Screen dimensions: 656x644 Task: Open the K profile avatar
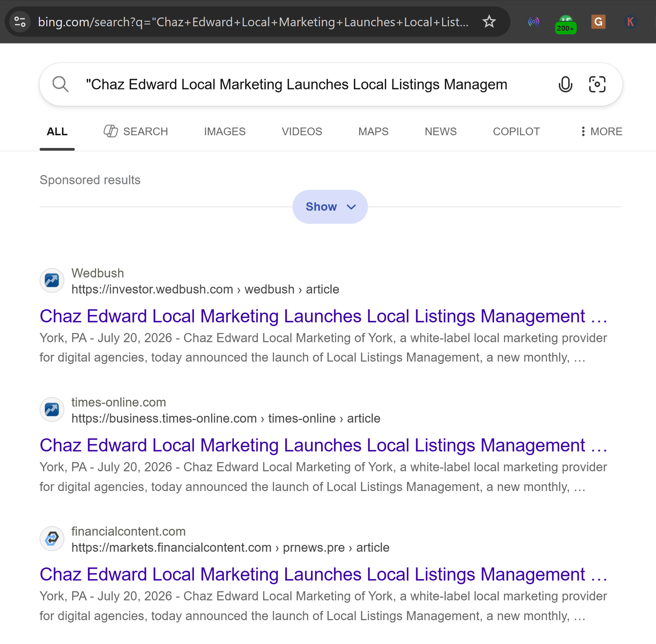[x=630, y=22]
